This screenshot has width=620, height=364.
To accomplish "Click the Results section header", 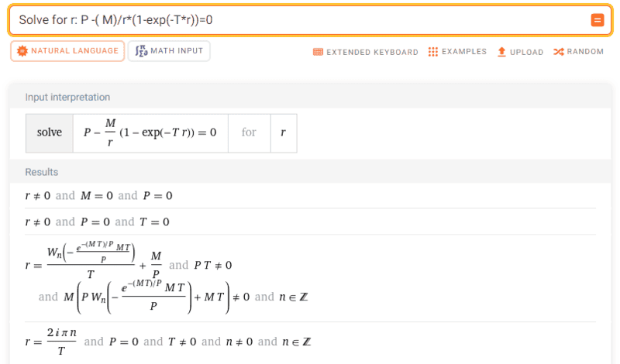I will 42,172.
